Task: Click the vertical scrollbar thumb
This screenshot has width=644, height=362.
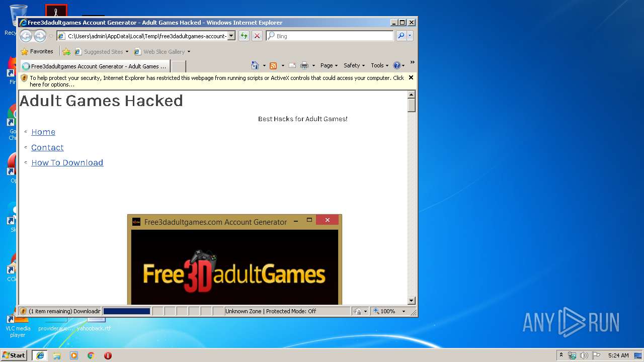Action: [x=412, y=105]
